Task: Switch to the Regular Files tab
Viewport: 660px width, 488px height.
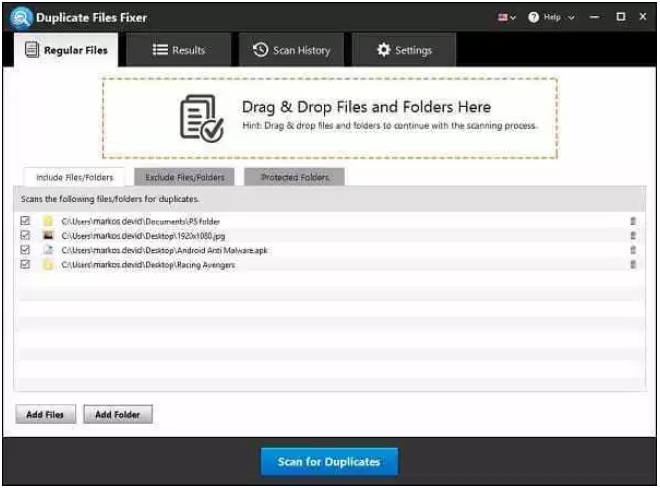Action: [66, 50]
